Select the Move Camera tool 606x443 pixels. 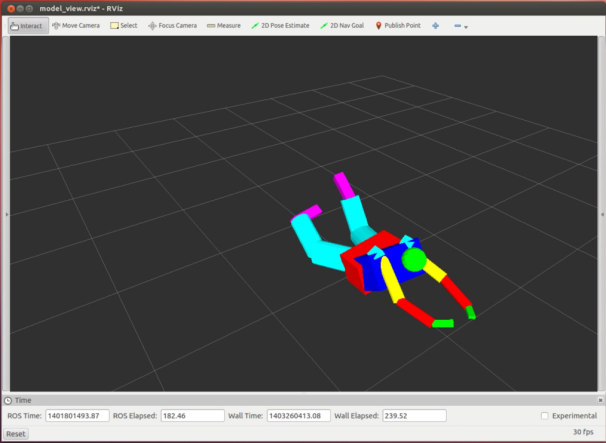pyautogui.click(x=76, y=26)
